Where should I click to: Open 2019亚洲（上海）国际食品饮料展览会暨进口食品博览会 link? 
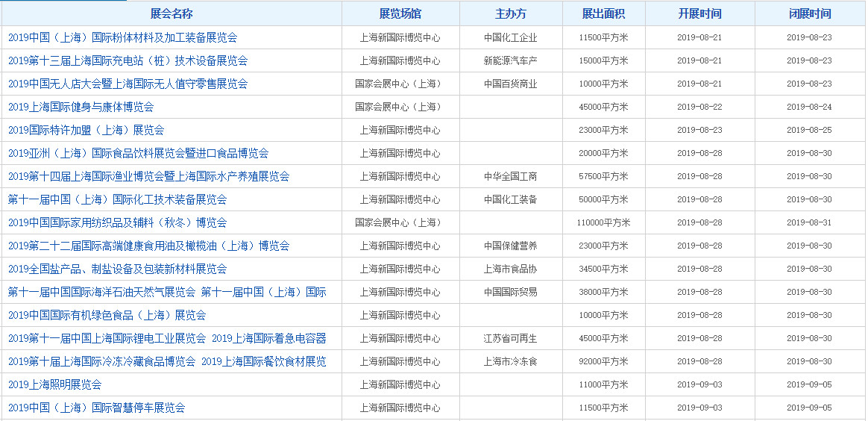point(139,153)
